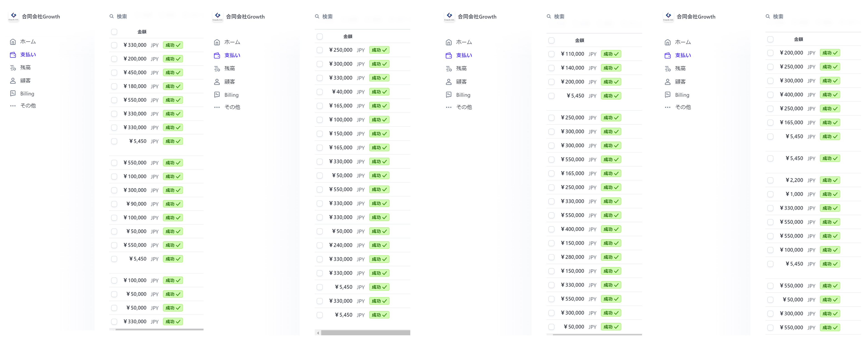Click 合同会社Growth account name in leftmost panel
868x339 pixels.
41,17
